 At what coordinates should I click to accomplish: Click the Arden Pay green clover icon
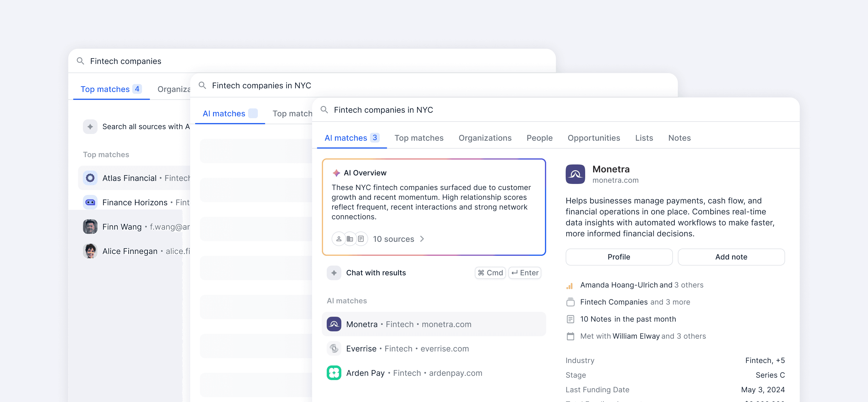[334, 373]
